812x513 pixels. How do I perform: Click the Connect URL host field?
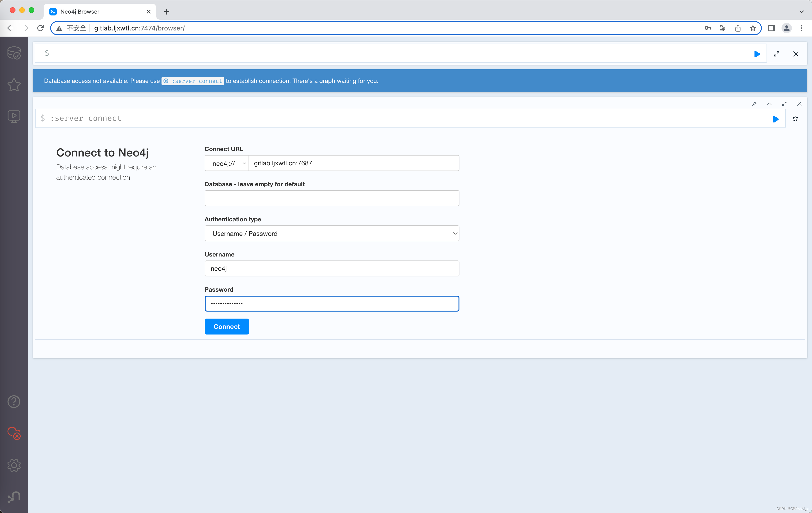pos(354,163)
